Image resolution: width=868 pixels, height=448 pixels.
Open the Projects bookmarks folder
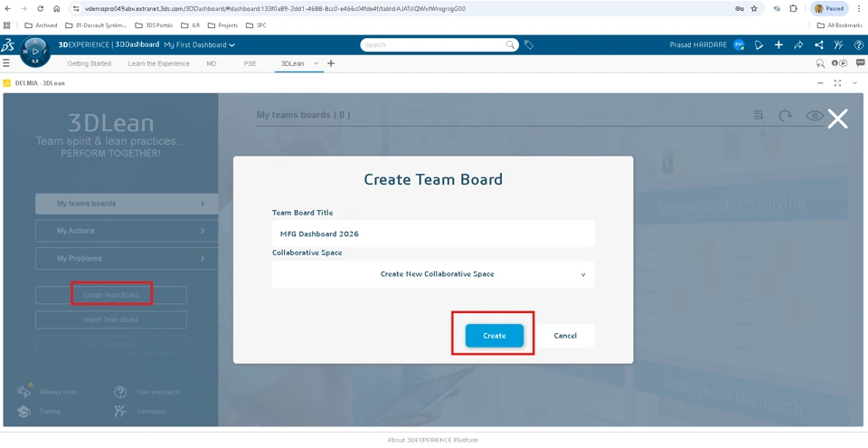pos(222,25)
